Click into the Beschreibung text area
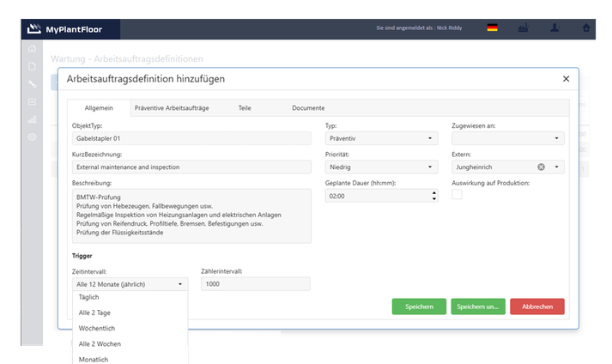 [x=191, y=216]
